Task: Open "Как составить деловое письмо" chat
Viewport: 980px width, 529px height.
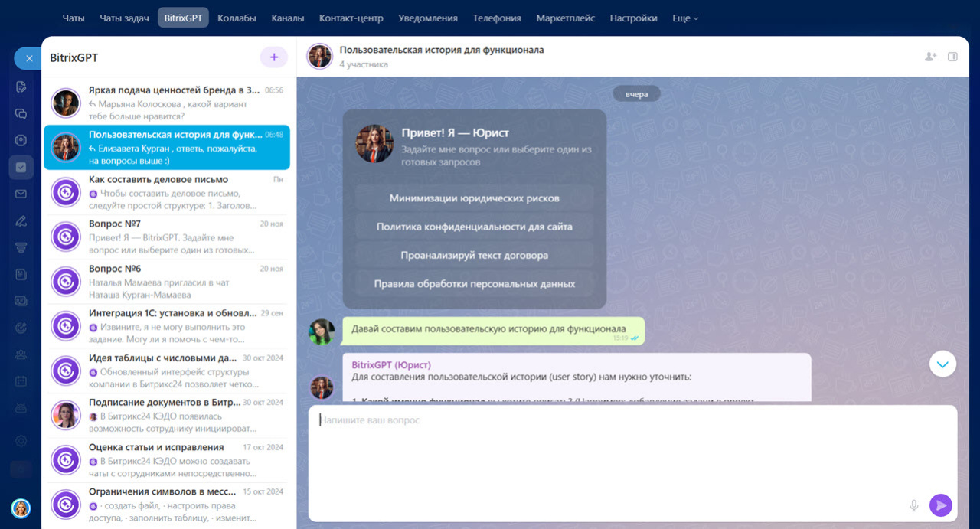Action: tap(167, 193)
